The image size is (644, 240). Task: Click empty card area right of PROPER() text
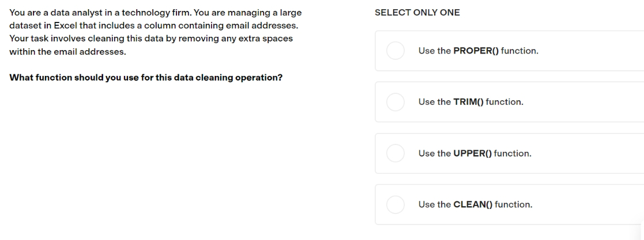pyautogui.click(x=592, y=51)
